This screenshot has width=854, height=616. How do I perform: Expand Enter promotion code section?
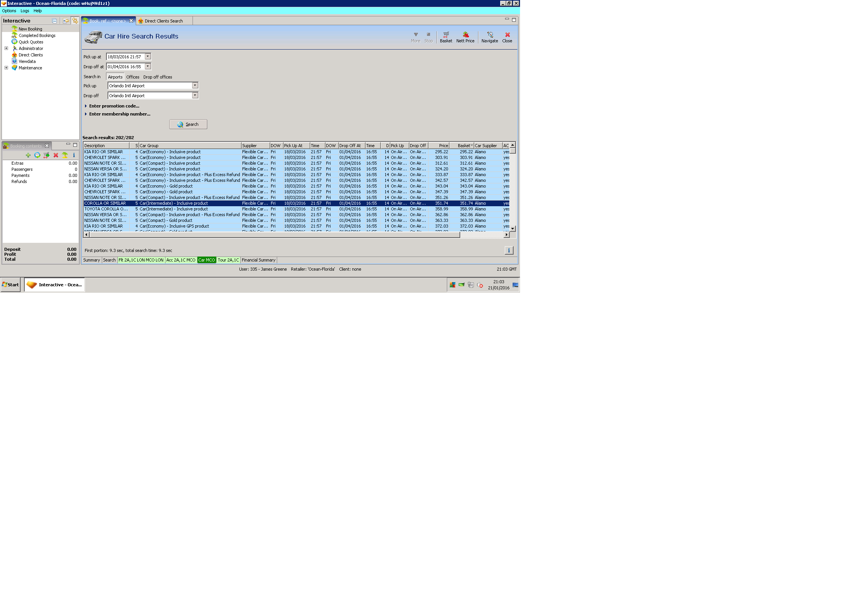[114, 106]
